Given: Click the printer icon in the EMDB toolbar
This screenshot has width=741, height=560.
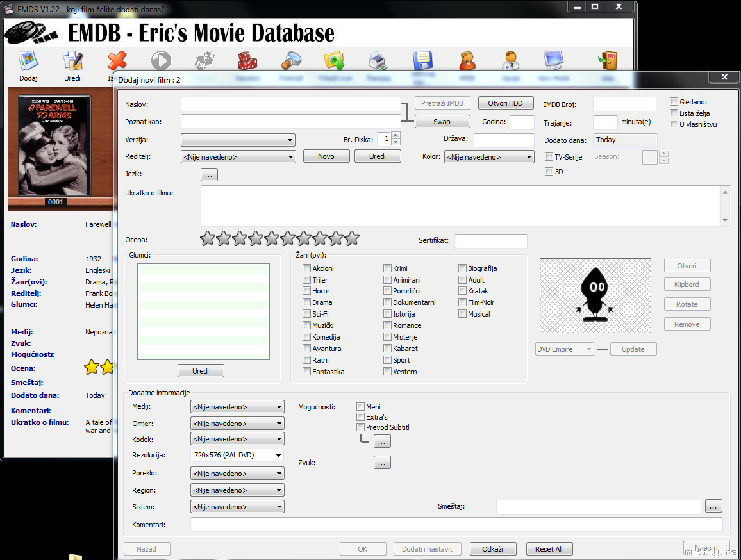Looking at the screenshot, I should click(378, 61).
